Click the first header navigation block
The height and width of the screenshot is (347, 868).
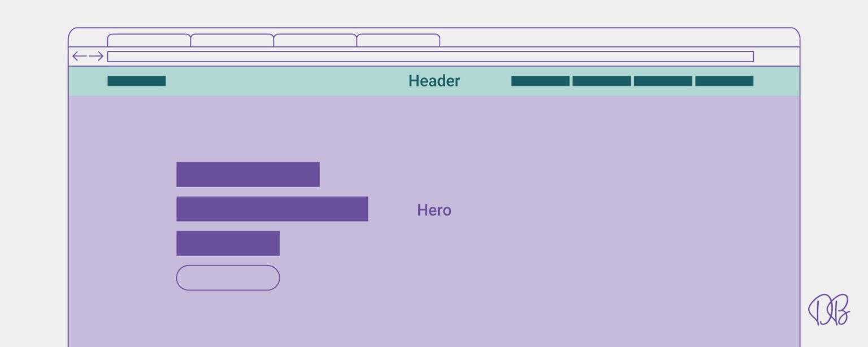(x=540, y=81)
